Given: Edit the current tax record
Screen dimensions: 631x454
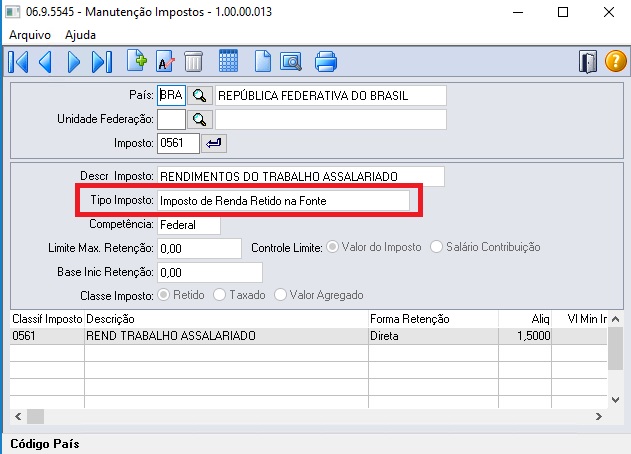Looking at the screenshot, I should point(165,61).
